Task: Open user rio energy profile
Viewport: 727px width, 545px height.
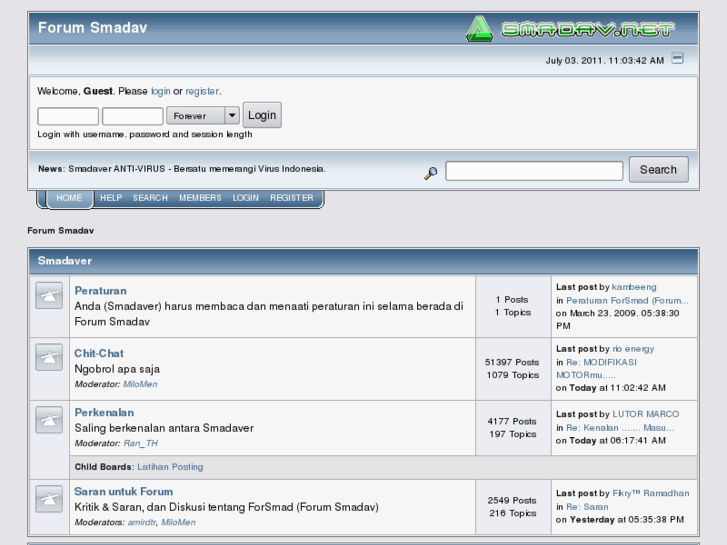Action: pos(633,349)
